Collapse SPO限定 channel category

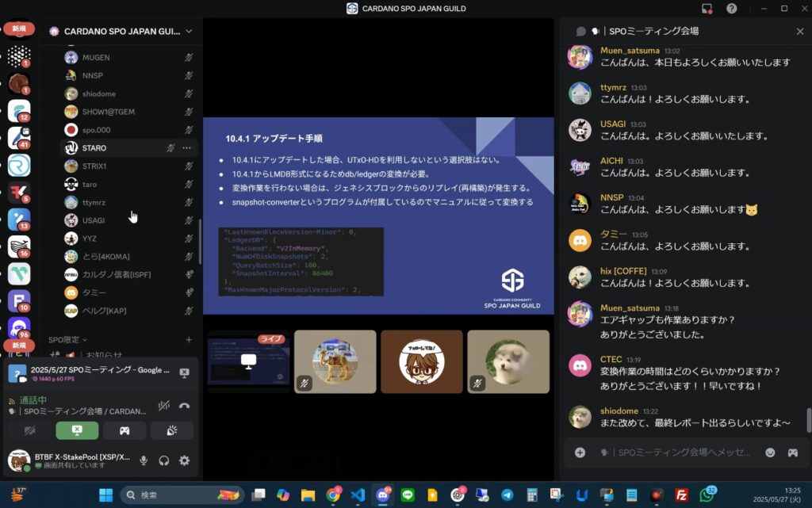point(67,340)
